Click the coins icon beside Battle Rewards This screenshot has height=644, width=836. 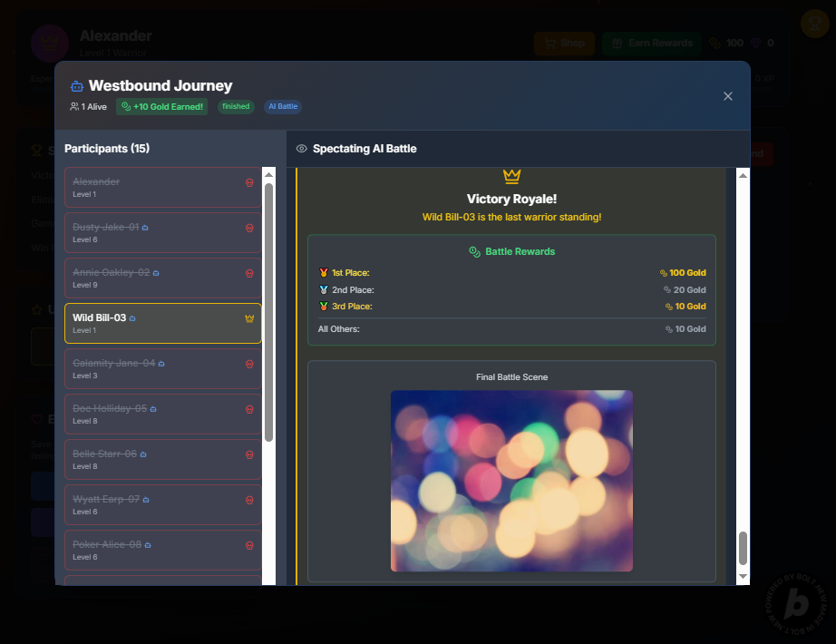pyautogui.click(x=474, y=251)
